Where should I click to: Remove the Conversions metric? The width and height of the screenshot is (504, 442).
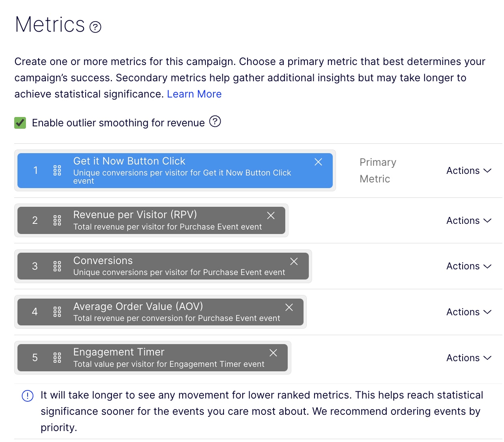coord(294,261)
